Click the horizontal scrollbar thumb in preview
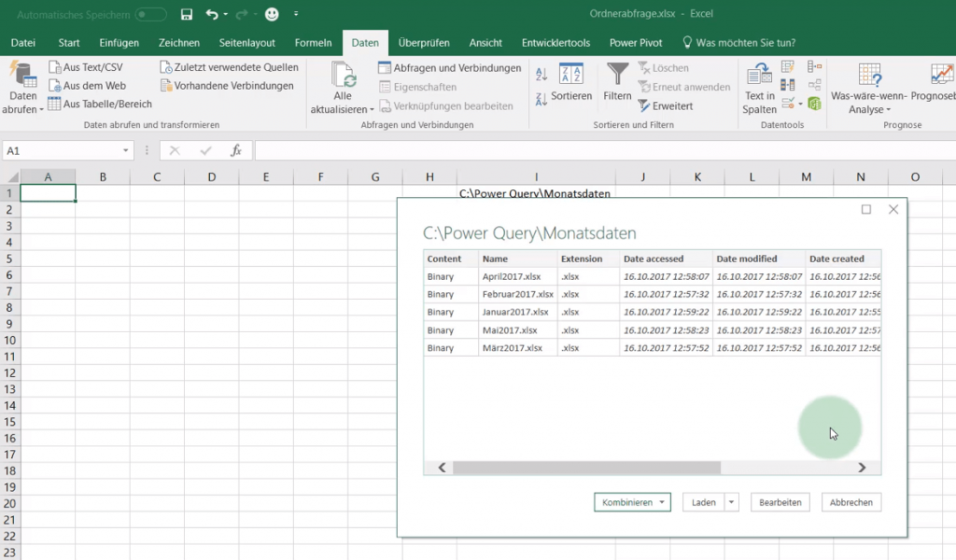The image size is (956, 560). 586,468
